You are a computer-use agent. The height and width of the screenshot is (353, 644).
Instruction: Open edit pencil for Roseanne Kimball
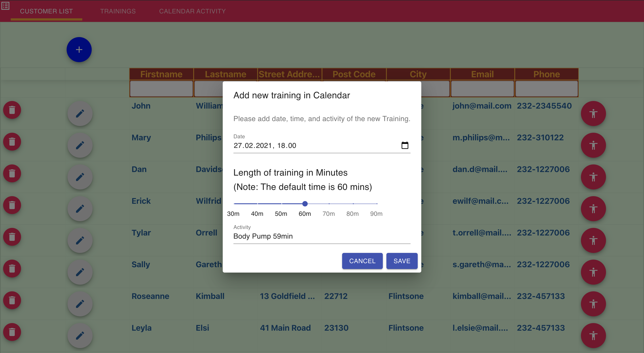point(80,304)
